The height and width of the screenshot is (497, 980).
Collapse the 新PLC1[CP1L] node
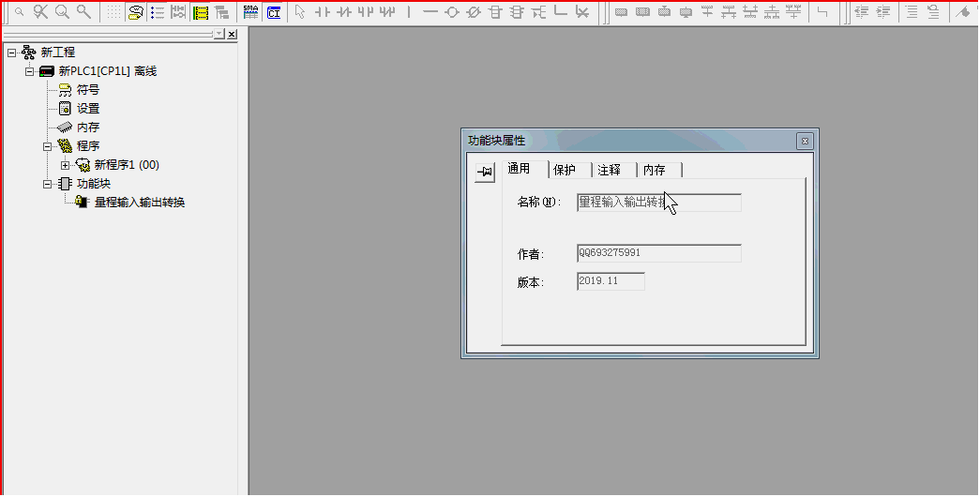[29, 71]
